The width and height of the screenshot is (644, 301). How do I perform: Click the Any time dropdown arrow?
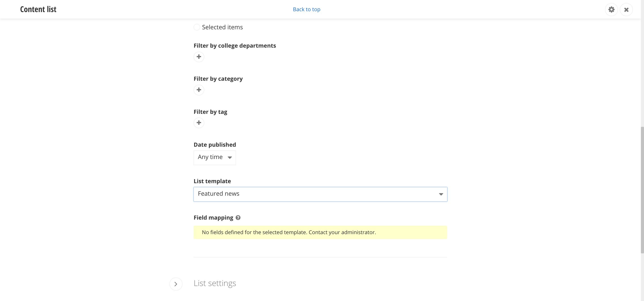point(230,157)
